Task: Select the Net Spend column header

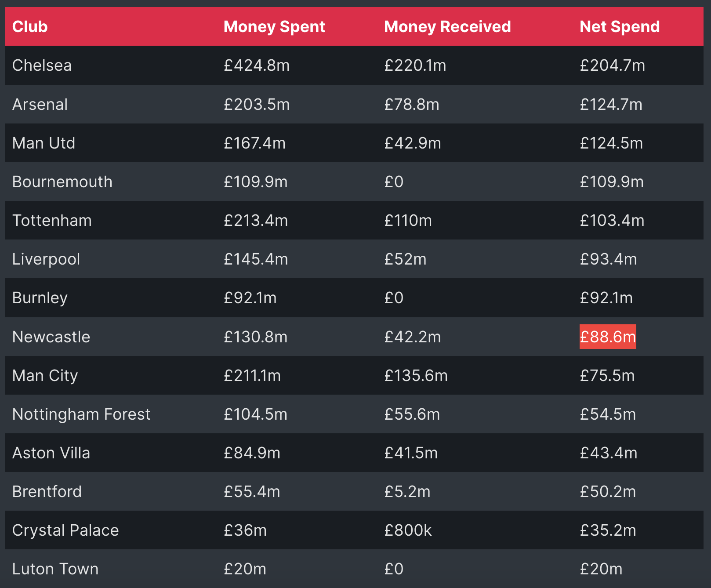Action: [x=620, y=27]
